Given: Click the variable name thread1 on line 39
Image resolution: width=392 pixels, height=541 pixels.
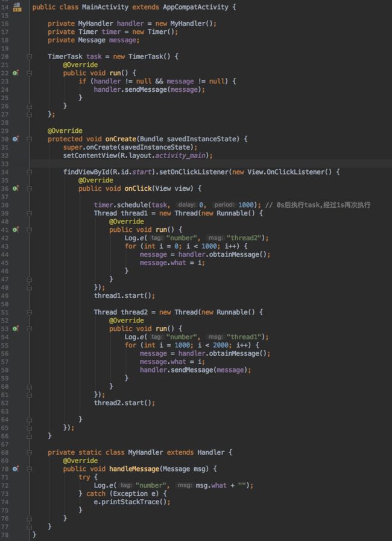Looking at the screenshot, I should (x=134, y=213).
